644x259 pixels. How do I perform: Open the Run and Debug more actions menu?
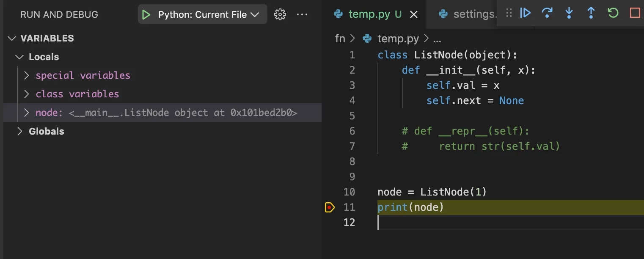pyautogui.click(x=302, y=15)
